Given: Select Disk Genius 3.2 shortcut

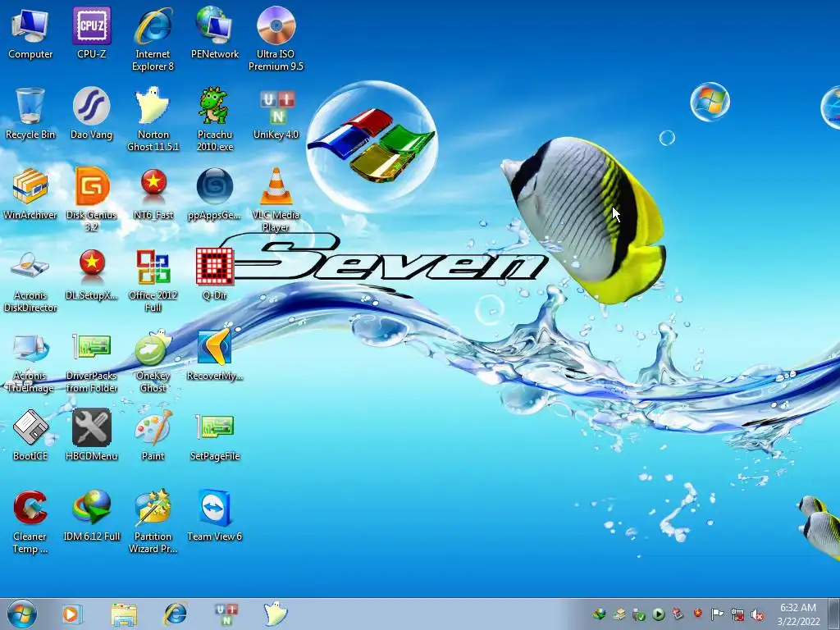Looking at the screenshot, I should tap(92, 201).
